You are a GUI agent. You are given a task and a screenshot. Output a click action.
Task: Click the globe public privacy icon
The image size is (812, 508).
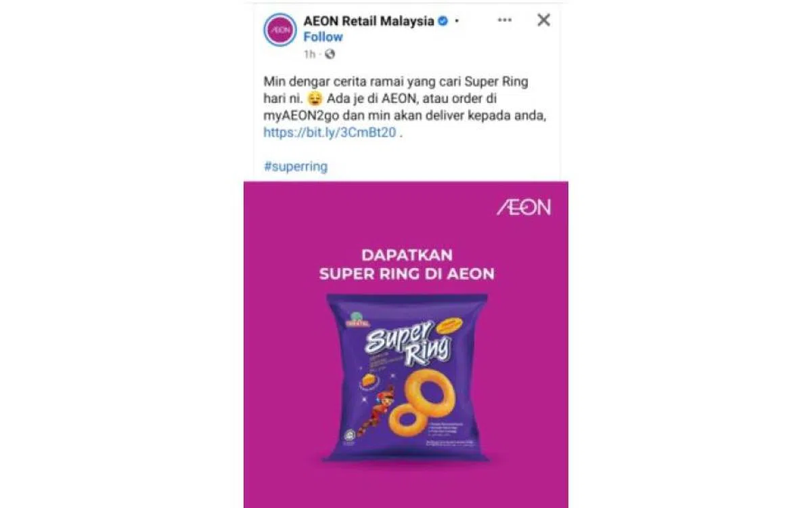pyautogui.click(x=330, y=54)
